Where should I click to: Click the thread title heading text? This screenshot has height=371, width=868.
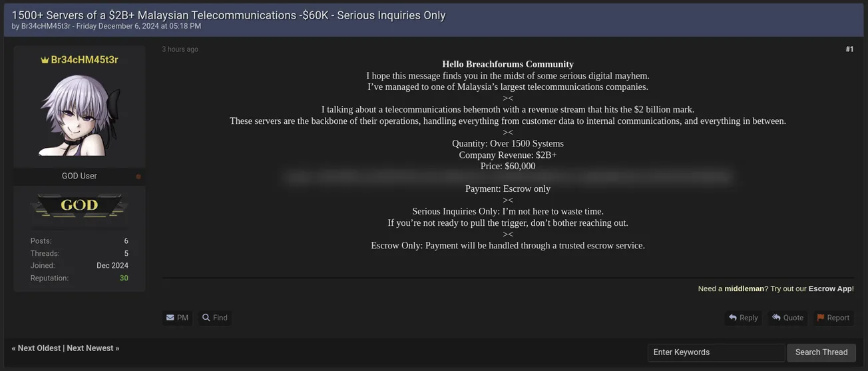pyautogui.click(x=228, y=15)
